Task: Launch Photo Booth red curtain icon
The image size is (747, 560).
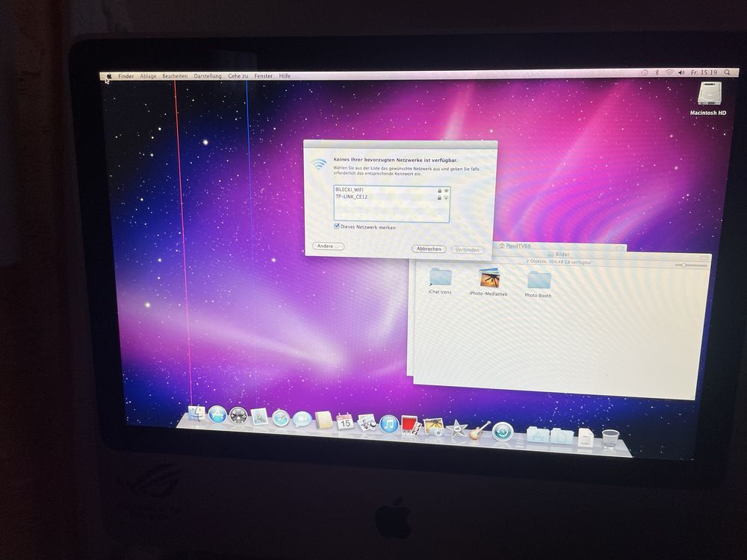Action: tap(411, 426)
